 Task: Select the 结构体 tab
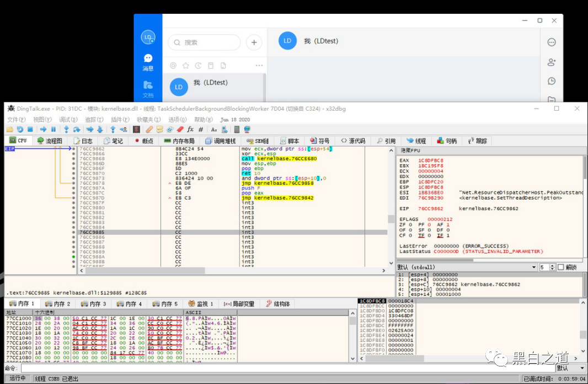click(278, 304)
